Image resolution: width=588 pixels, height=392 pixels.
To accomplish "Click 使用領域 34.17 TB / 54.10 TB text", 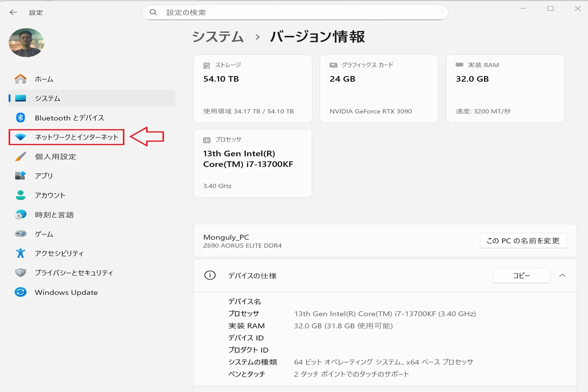I will [x=248, y=111].
